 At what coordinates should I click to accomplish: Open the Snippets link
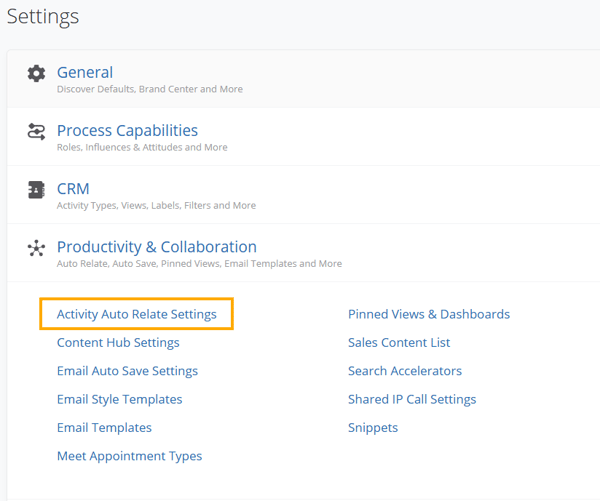point(373,428)
